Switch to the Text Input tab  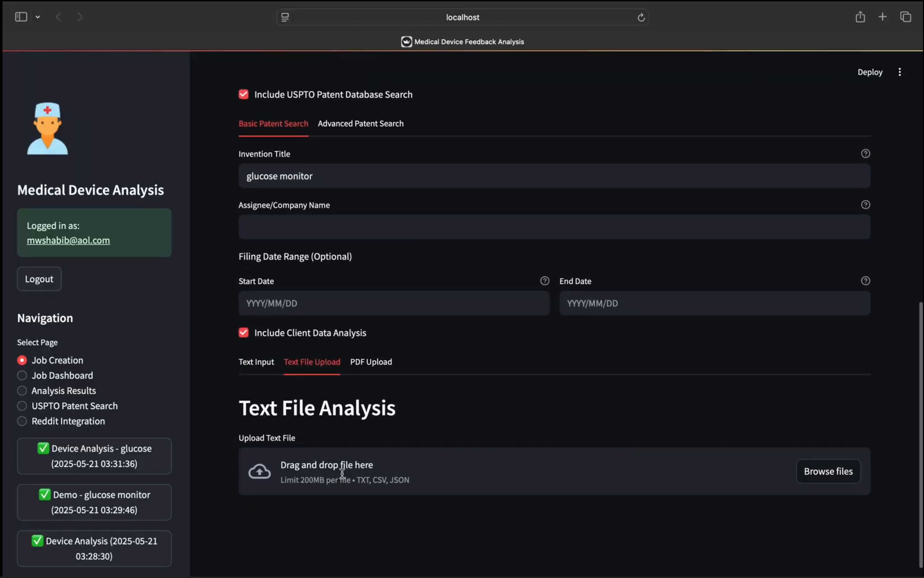tap(256, 362)
